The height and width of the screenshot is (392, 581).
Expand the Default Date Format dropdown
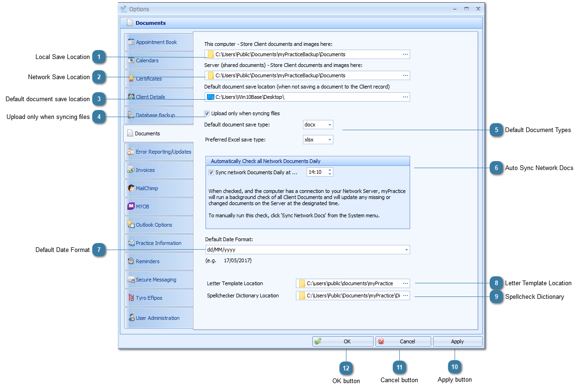click(x=406, y=250)
